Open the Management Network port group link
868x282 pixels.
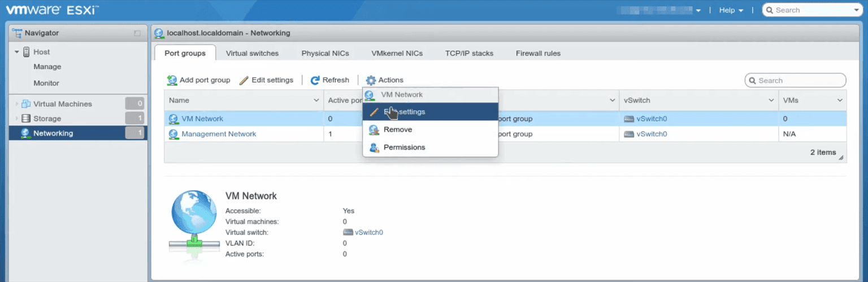(219, 135)
